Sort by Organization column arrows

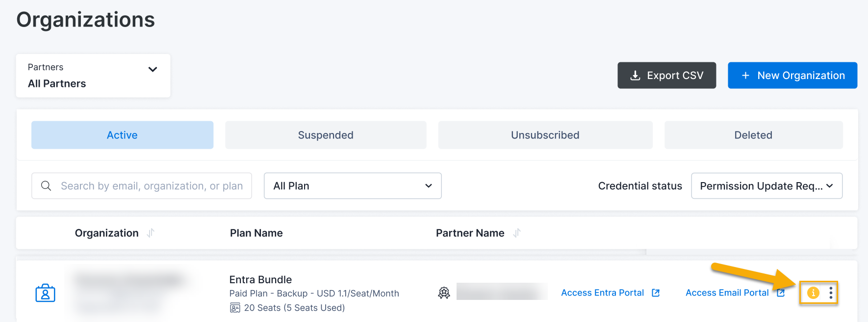(x=151, y=233)
